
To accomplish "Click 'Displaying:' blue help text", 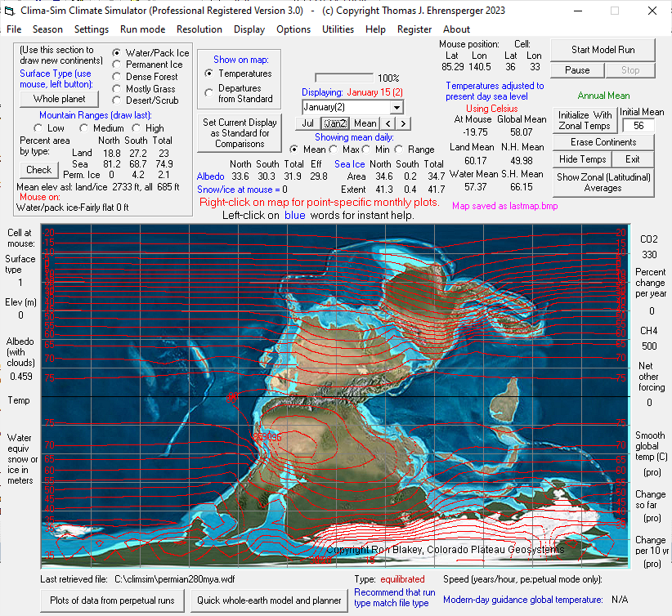I will point(322,92).
